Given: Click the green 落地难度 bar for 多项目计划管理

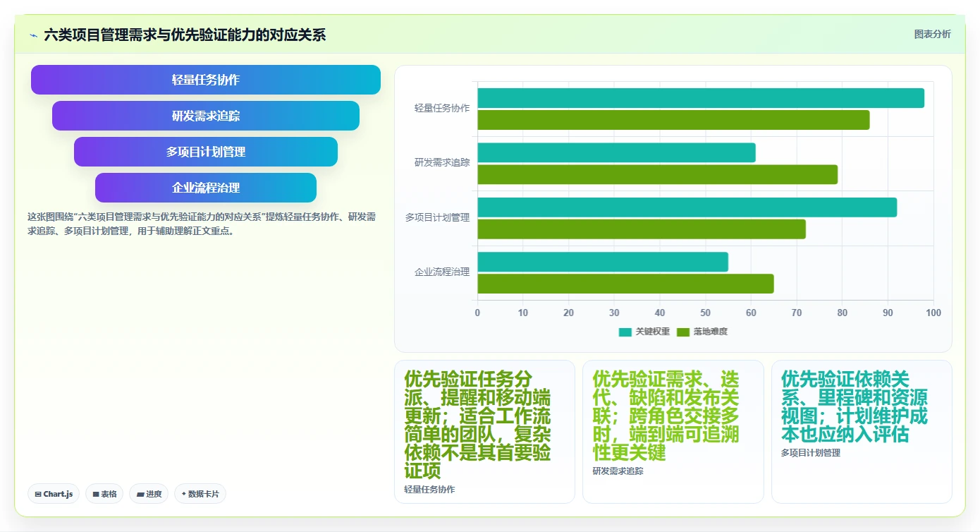Looking at the screenshot, I should [642, 229].
